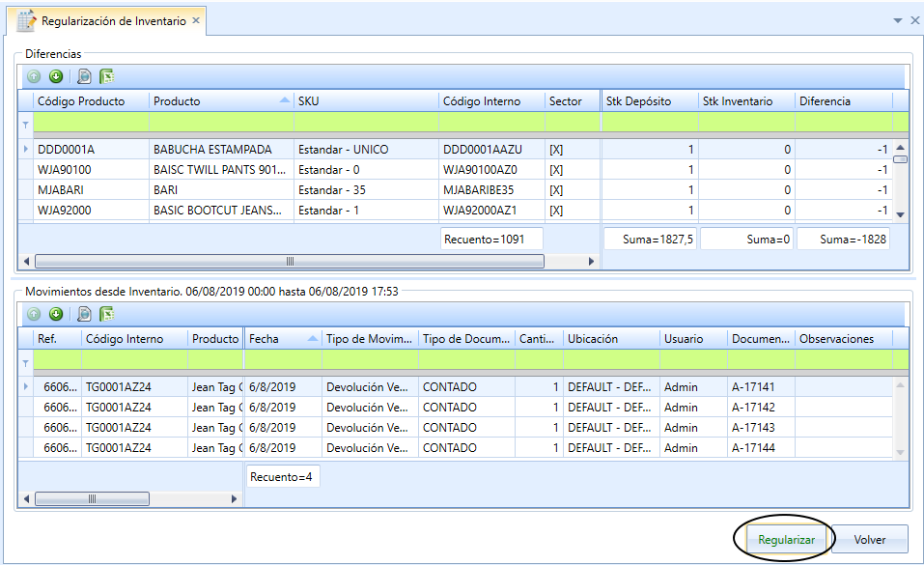The image size is (924, 565).
Task: Click the Volver button
Action: coord(869,539)
